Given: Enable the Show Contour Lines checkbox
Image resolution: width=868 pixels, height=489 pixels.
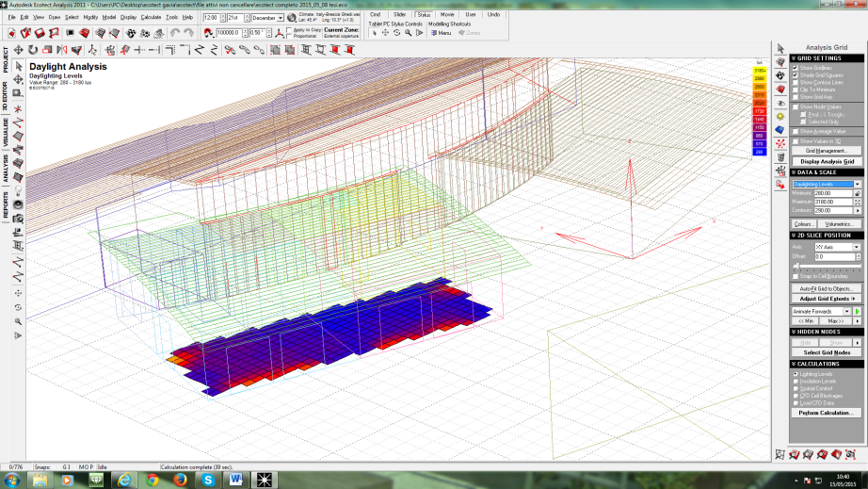Looking at the screenshot, I should [x=795, y=82].
